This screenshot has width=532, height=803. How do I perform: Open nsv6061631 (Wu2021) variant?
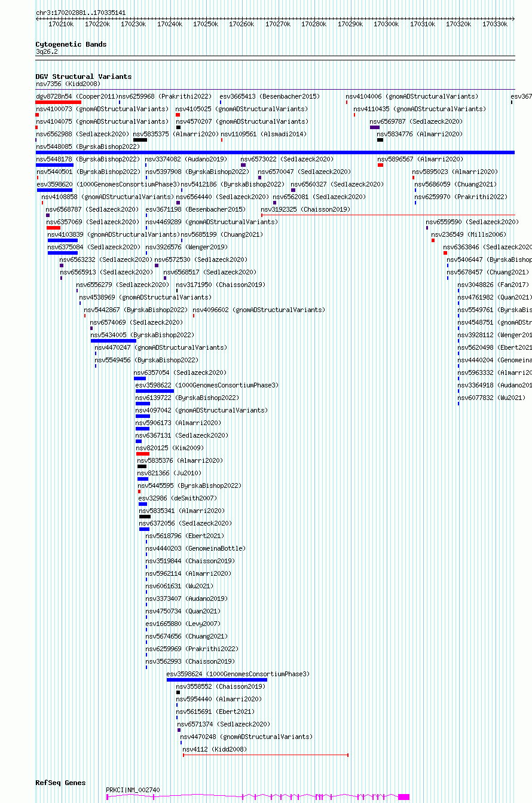(x=179, y=586)
